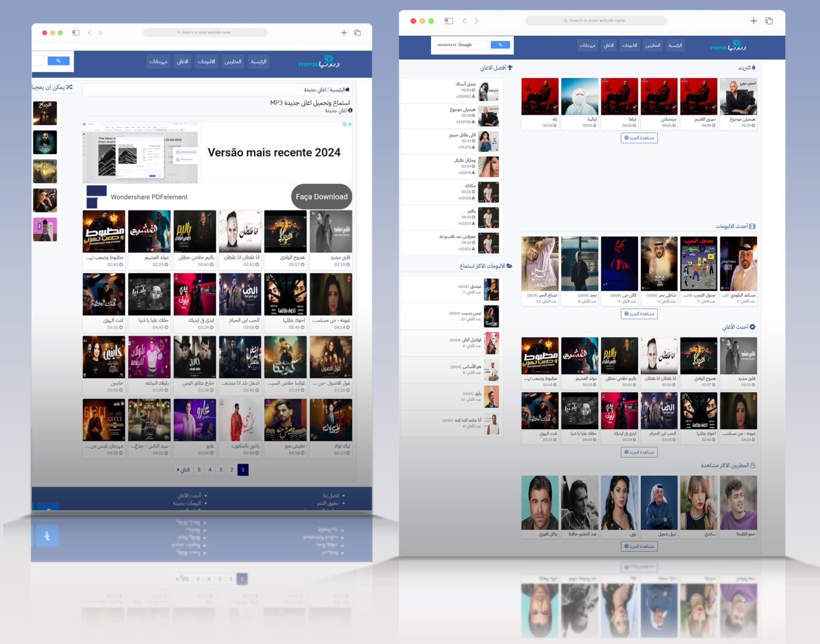Open the مهرجانات section from the navbar
This screenshot has height=644, width=820.
click(158, 61)
